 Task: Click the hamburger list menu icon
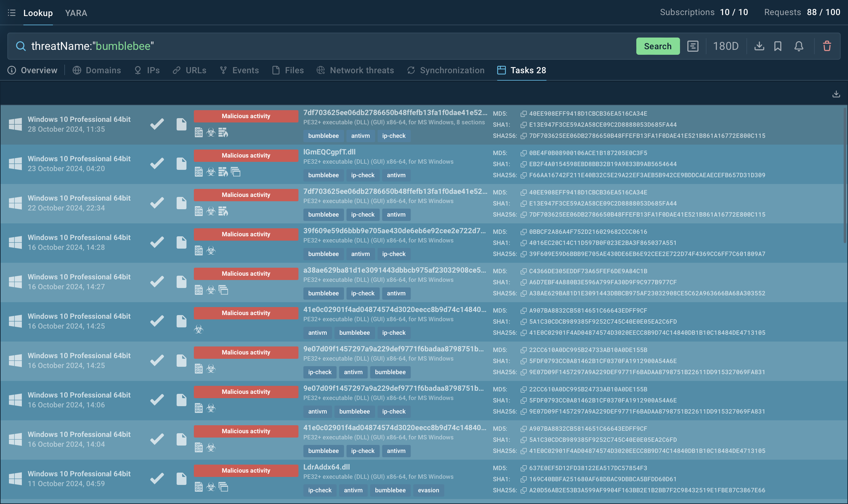tap(12, 13)
